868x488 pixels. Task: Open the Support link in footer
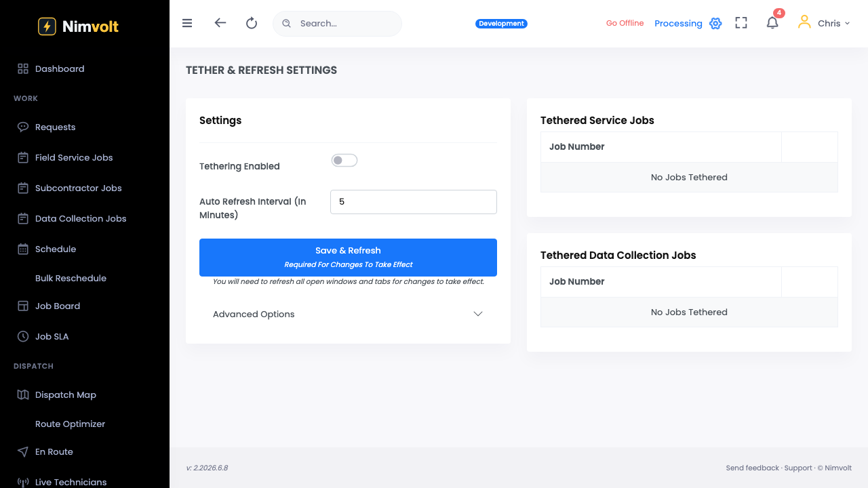coord(798,468)
